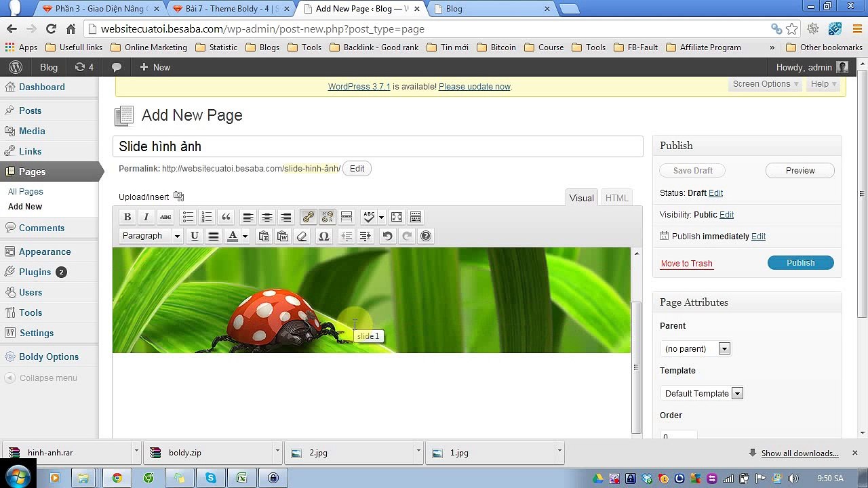868x488 pixels.
Task: Edit the Draft status
Action: (715, 193)
